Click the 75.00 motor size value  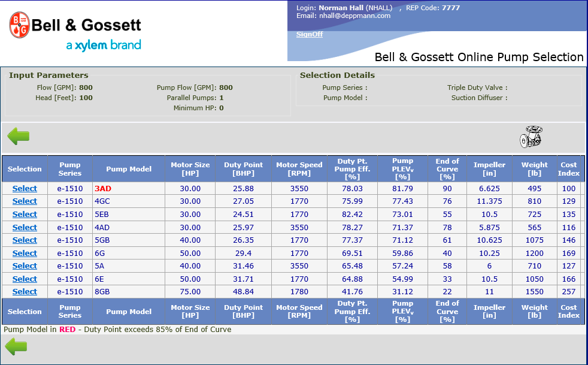[190, 292]
